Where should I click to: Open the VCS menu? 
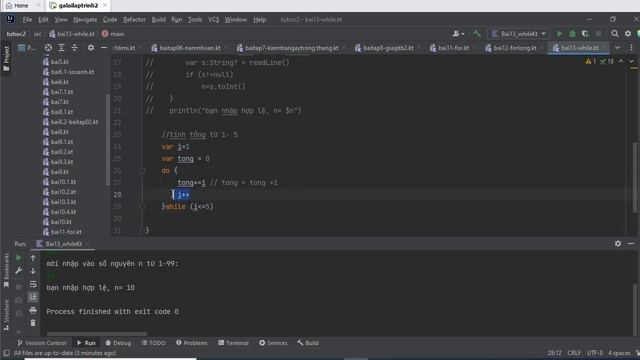point(213,20)
